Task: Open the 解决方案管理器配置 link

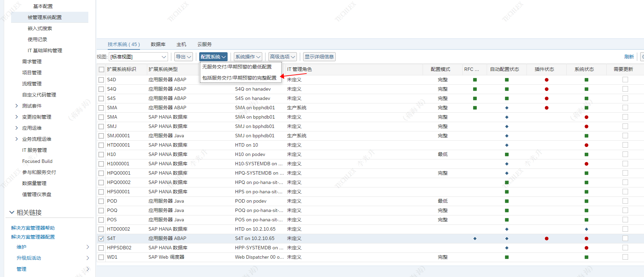Action: pos(33,237)
